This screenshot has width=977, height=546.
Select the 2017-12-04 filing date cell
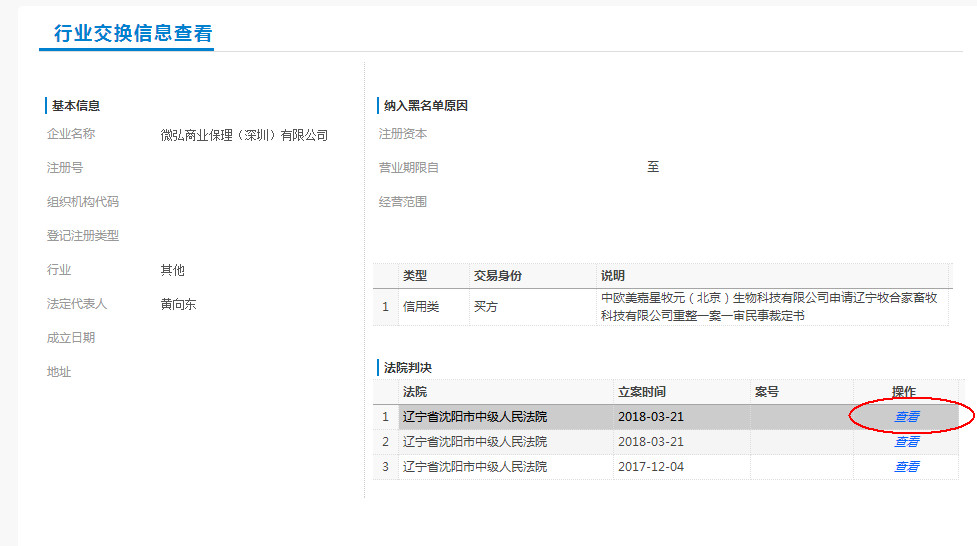coord(650,466)
